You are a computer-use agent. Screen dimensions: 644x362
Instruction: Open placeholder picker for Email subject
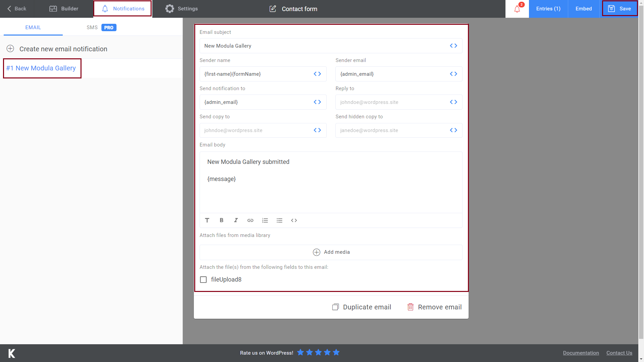click(x=453, y=46)
